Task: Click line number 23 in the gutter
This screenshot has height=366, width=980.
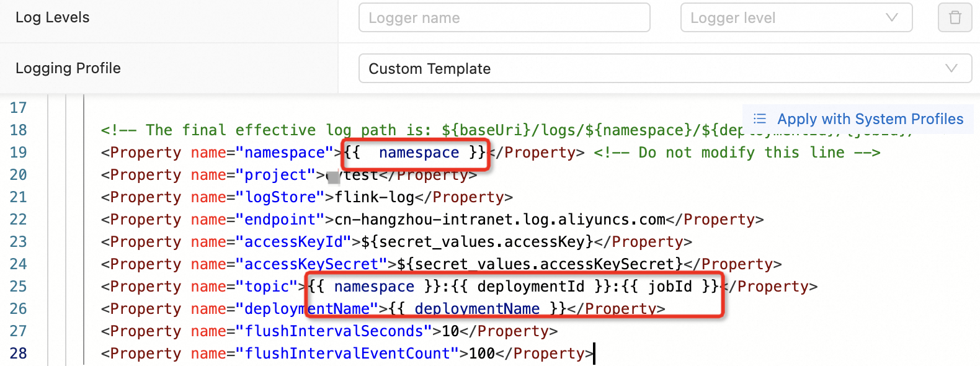Action: 19,242
